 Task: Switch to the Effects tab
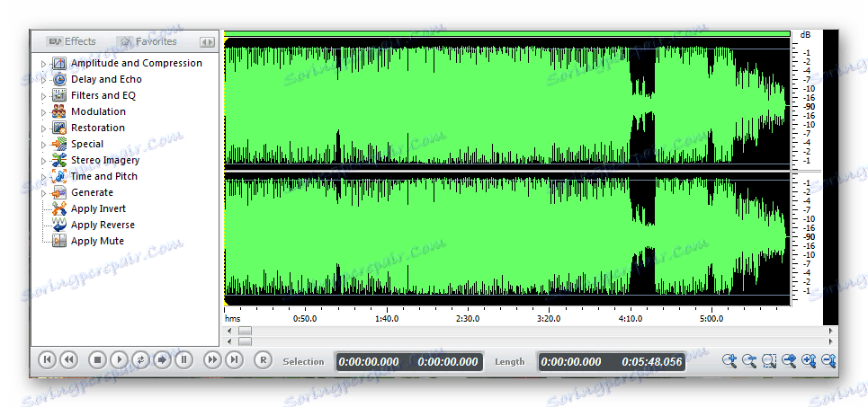pos(71,41)
